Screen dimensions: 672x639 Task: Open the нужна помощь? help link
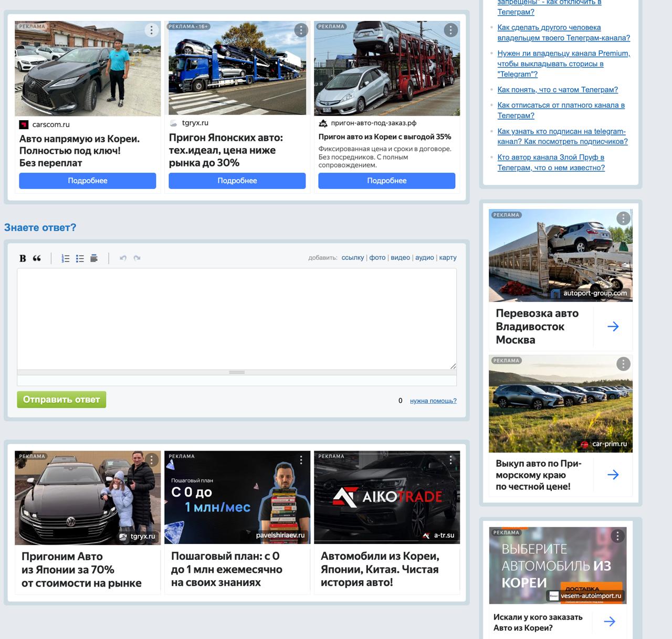[433, 401]
